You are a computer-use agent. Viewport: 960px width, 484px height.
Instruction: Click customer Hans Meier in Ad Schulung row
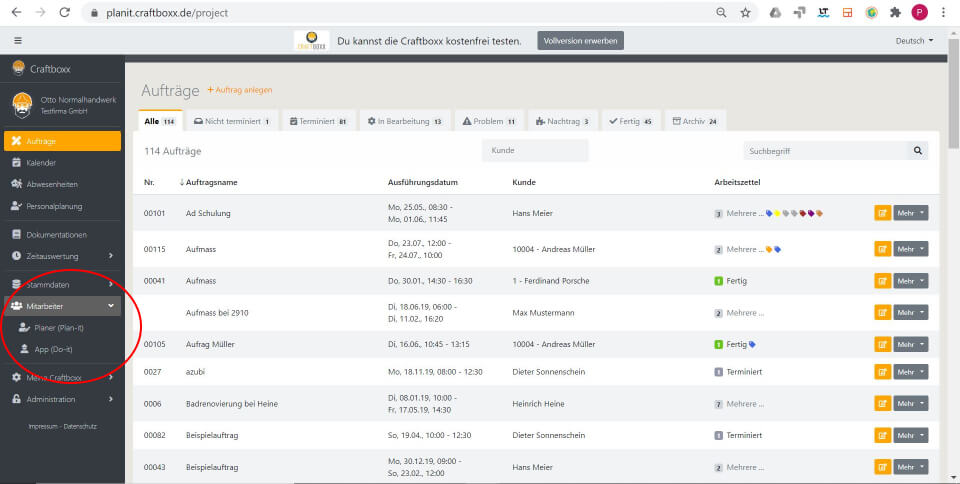[x=533, y=213]
